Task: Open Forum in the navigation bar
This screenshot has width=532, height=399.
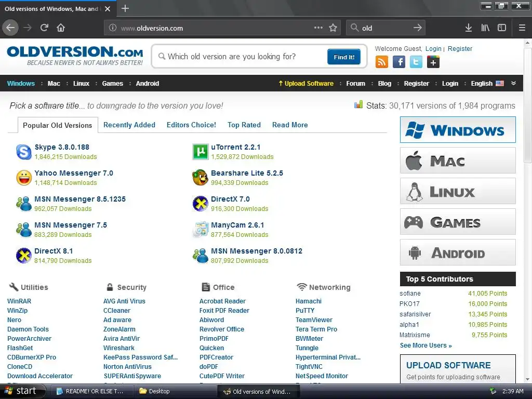Action: [355, 84]
